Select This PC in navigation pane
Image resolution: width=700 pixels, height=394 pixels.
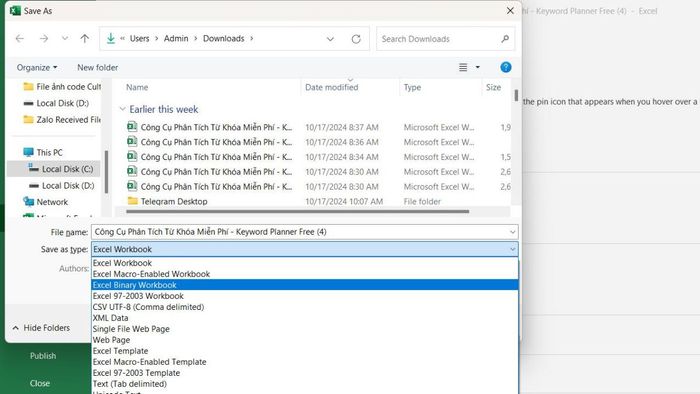tap(43, 152)
